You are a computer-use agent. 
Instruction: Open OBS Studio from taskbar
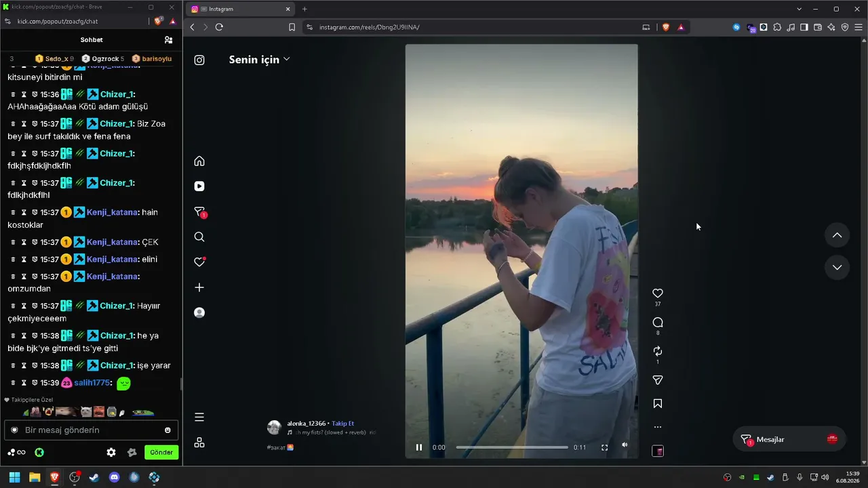pyautogui.click(x=75, y=477)
